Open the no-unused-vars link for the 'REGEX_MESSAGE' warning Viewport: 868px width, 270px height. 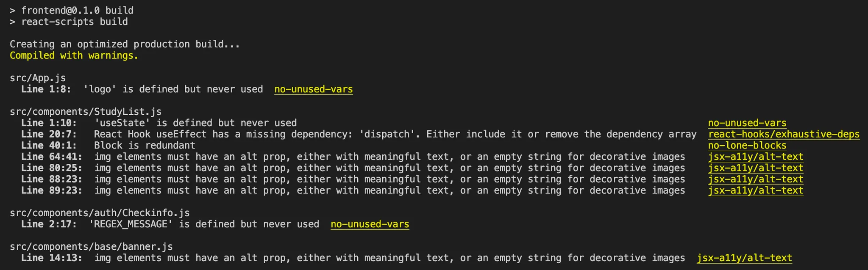point(370,224)
